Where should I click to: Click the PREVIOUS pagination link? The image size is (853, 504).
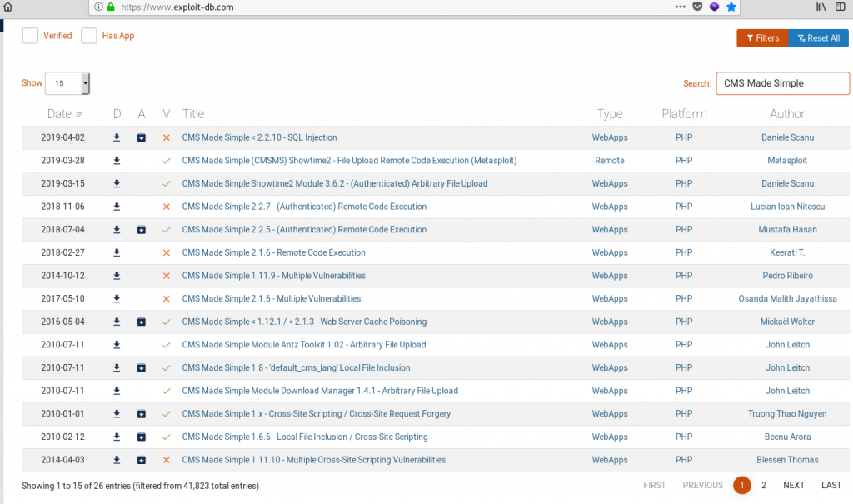[703, 485]
